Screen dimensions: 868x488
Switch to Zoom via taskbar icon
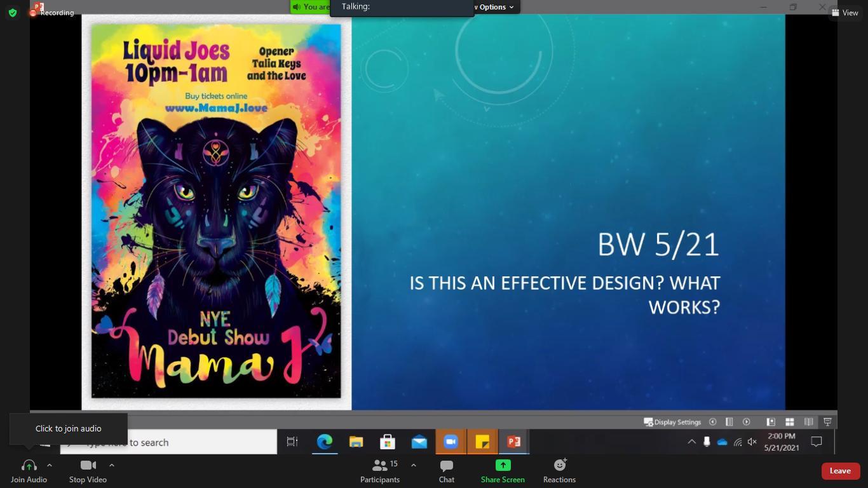[451, 442]
